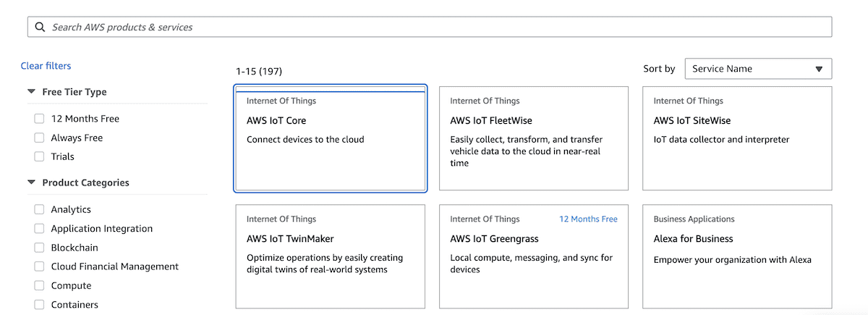Tick the Trials checkbox

[39, 156]
